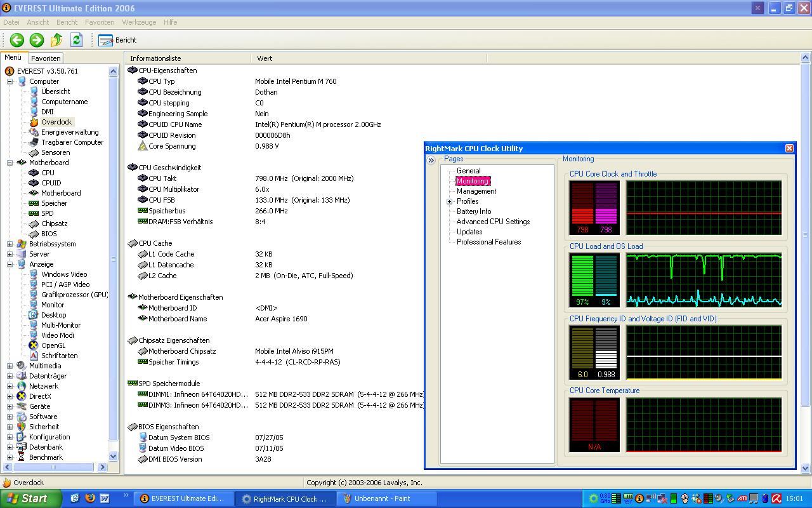Expand the Server tree node

10,254
